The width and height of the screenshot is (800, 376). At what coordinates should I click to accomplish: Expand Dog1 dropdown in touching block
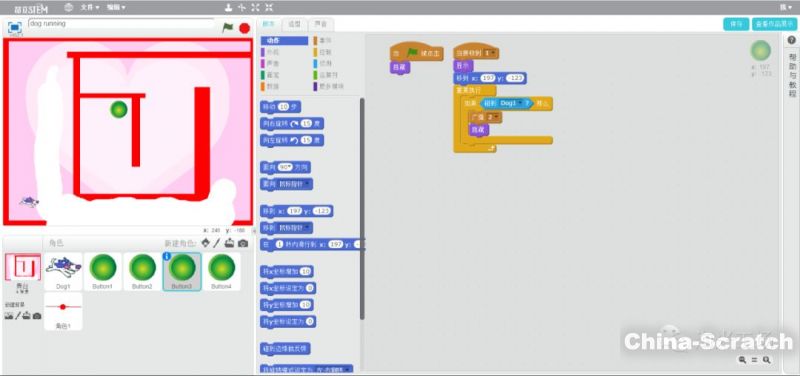click(520, 104)
